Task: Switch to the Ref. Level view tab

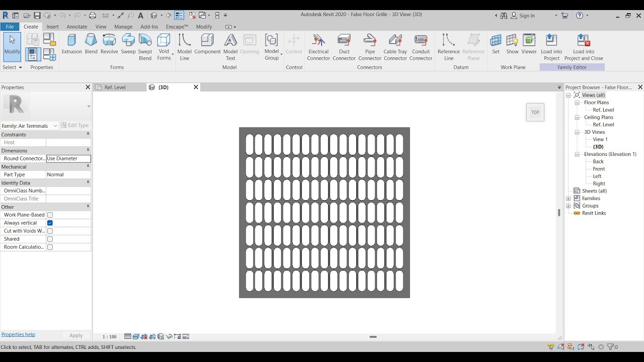Action: pyautogui.click(x=115, y=87)
